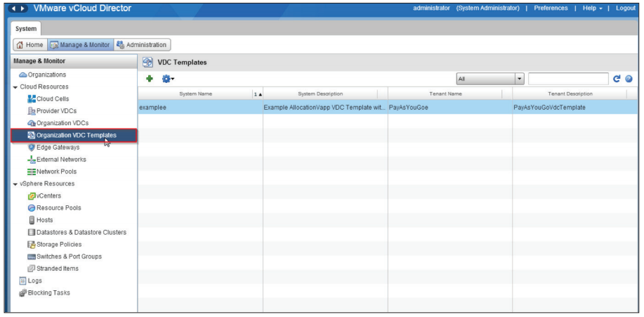
Task: Open Organizations in the tree
Action: 47,75
